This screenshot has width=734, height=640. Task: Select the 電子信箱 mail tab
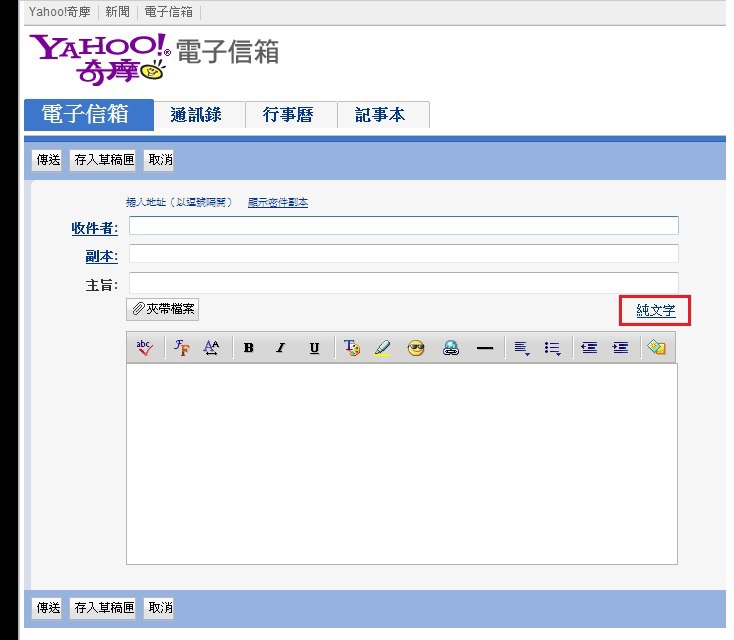pos(89,115)
